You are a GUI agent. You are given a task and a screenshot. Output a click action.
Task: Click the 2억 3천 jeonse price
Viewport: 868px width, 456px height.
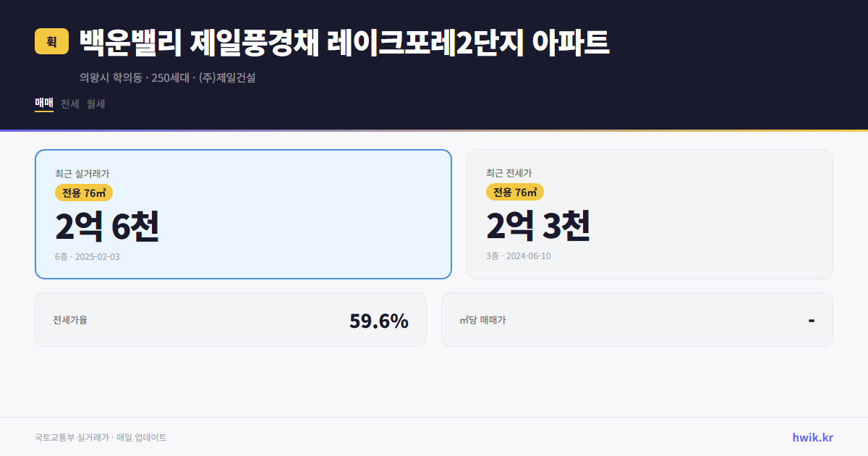[540, 227]
